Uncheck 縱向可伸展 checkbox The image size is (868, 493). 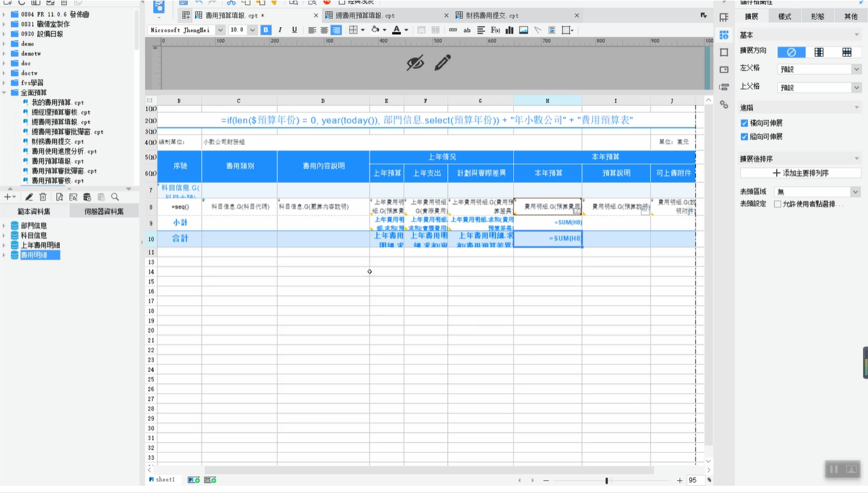744,137
